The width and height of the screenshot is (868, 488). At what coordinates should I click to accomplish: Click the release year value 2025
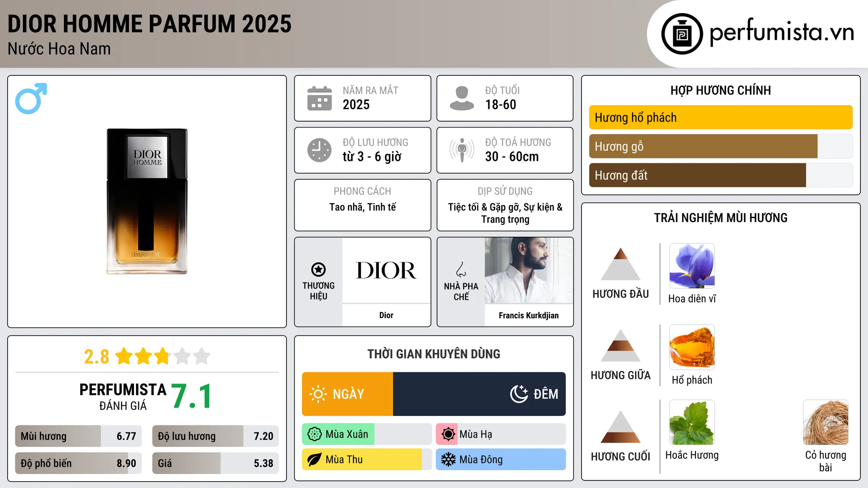point(356,105)
